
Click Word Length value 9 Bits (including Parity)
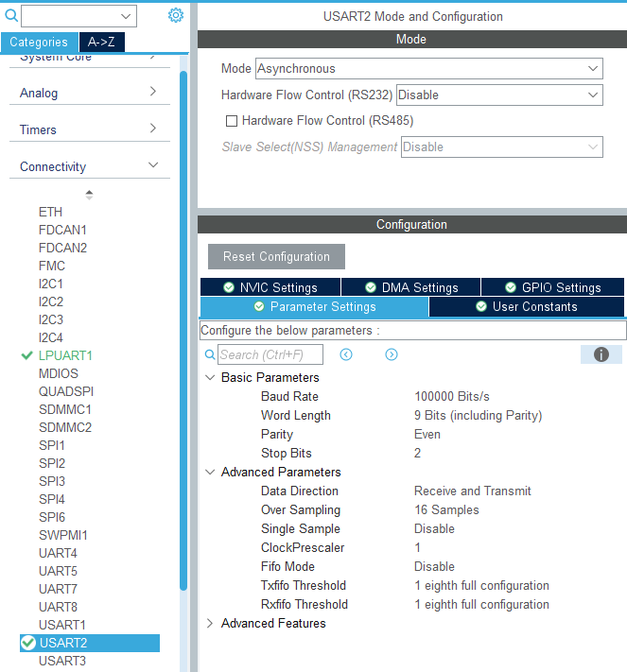click(x=478, y=415)
